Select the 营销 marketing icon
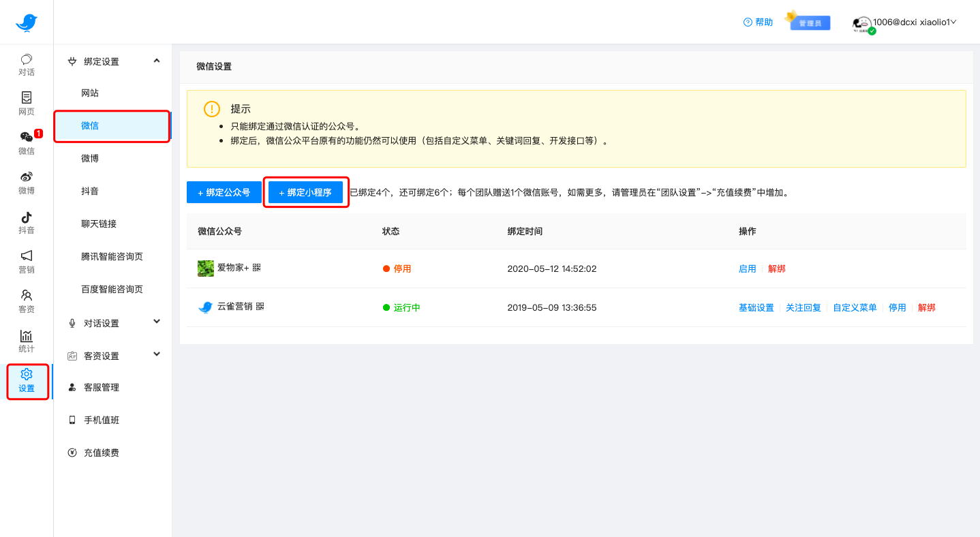This screenshot has height=537, width=980. point(26,262)
